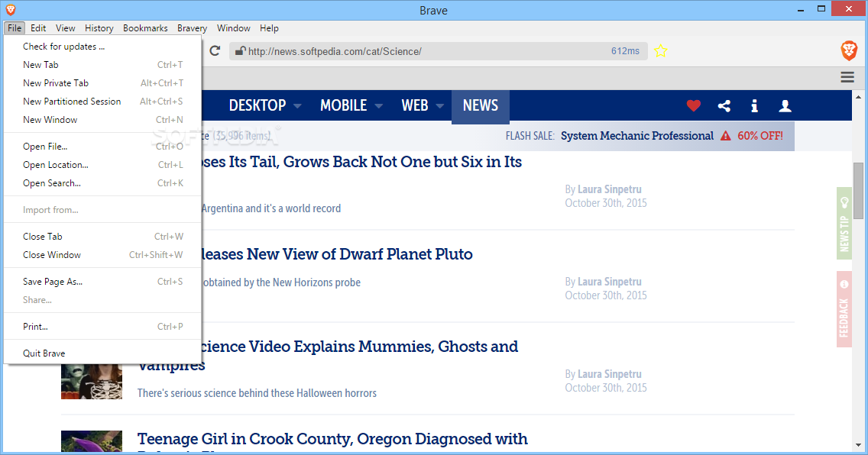The image size is (868, 455).
Task: Open the System Mechanic Professional sale link
Action: tap(637, 136)
